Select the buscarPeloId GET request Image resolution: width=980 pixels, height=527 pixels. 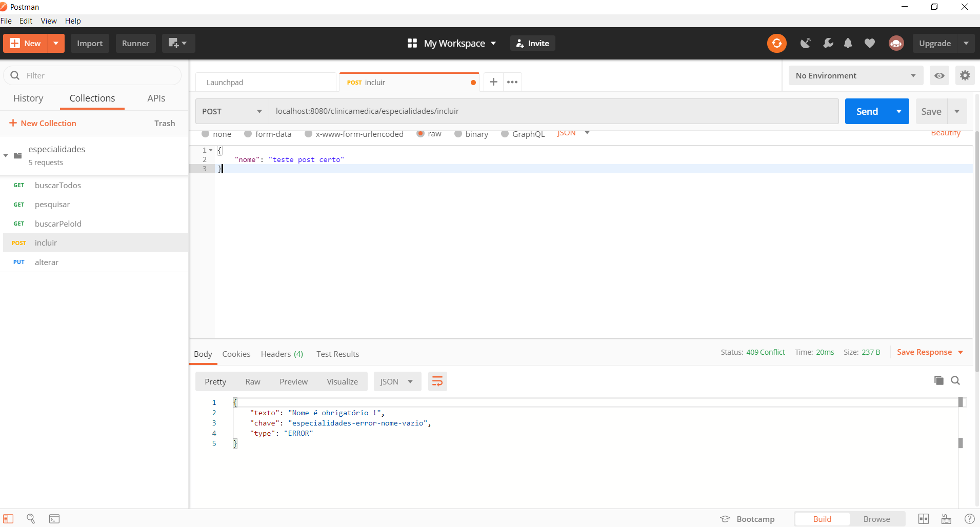[95, 224]
